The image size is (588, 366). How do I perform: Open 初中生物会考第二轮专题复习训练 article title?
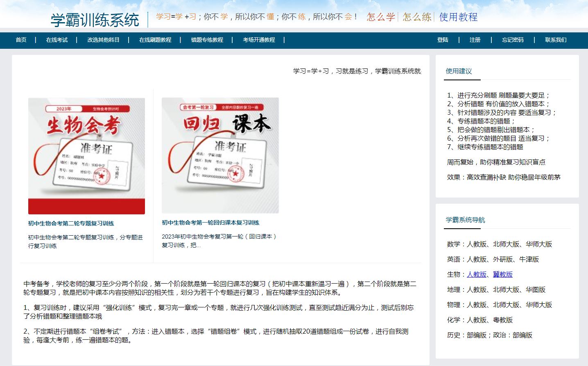[x=71, y=223]
